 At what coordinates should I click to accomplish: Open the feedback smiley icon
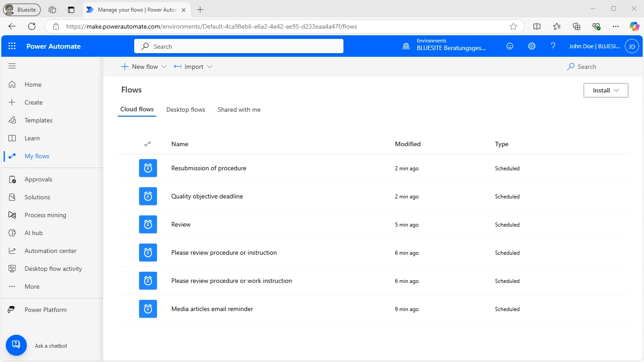[510, 46]
